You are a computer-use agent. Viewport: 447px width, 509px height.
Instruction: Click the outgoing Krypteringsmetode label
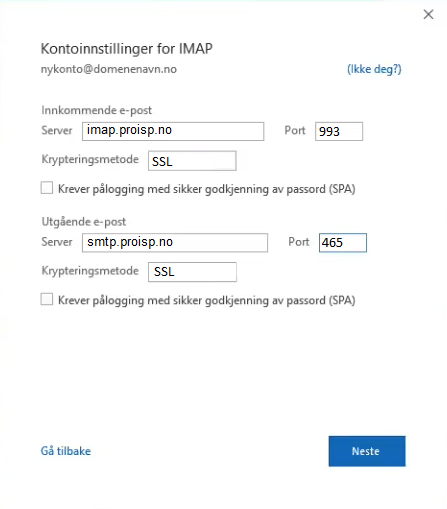click(90, 271)
